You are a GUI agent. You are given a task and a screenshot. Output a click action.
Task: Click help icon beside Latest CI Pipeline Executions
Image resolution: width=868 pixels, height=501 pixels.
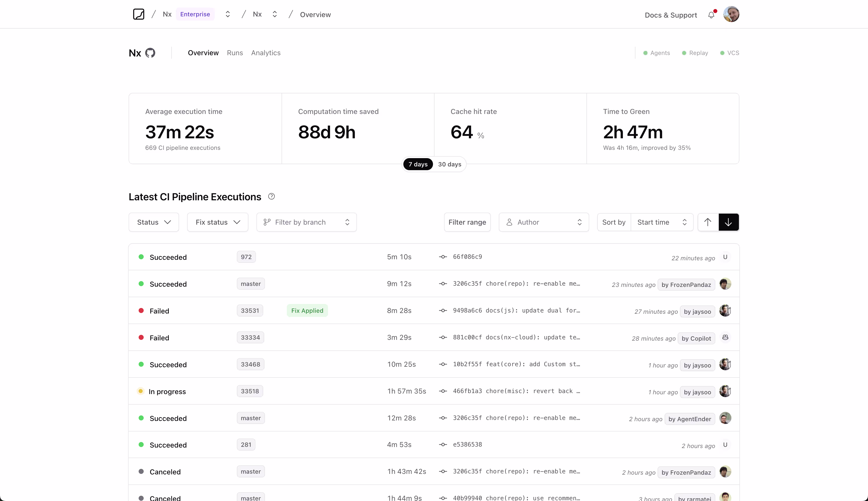coord(271,197)
